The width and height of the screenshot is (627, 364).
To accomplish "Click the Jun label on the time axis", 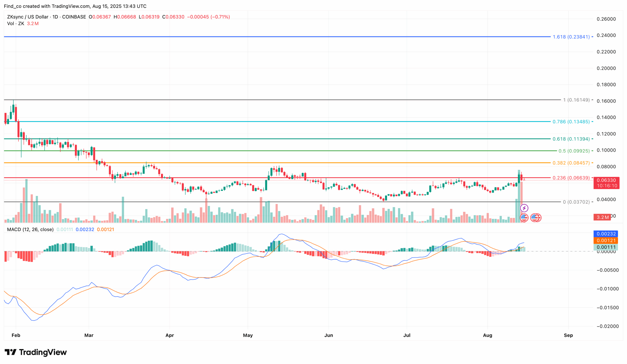I will point(329,335).
